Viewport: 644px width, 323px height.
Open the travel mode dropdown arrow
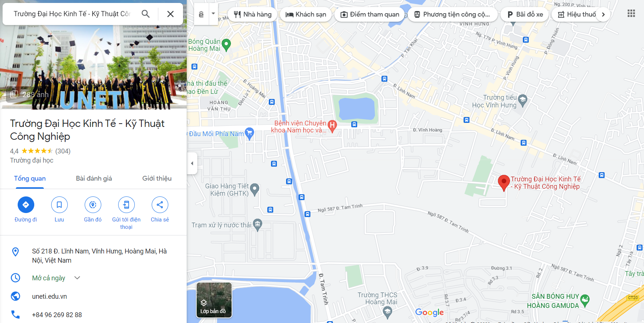213,14
